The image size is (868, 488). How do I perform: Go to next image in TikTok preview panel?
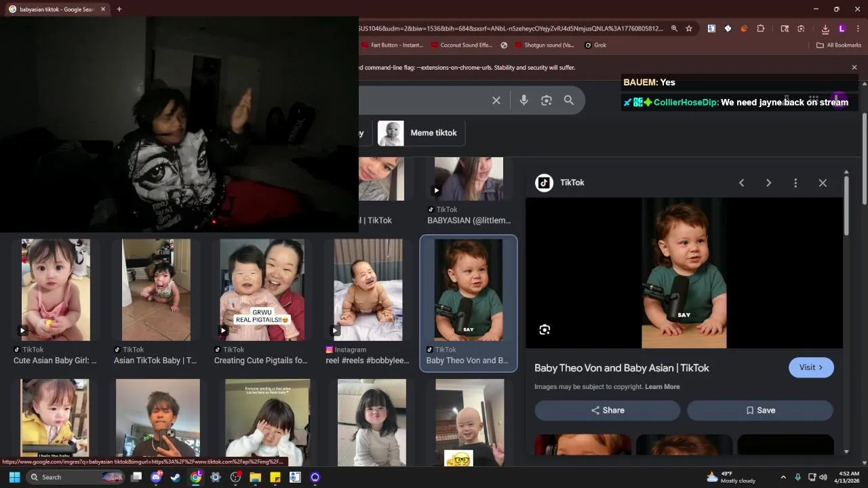[x=768, y=183]
